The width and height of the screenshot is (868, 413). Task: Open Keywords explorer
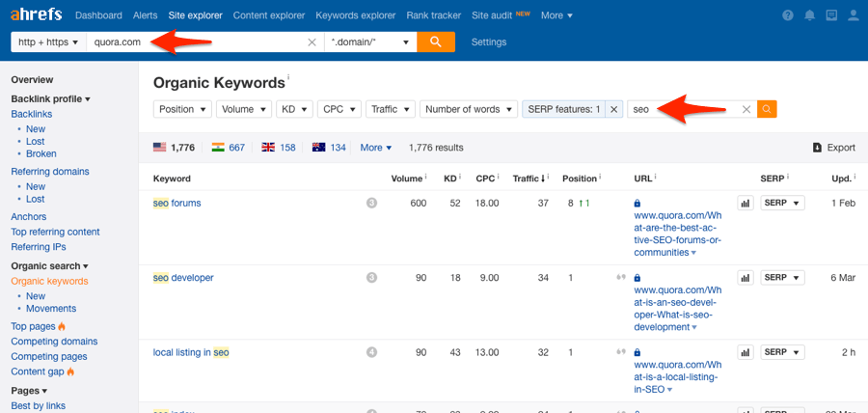coord(355,15)
